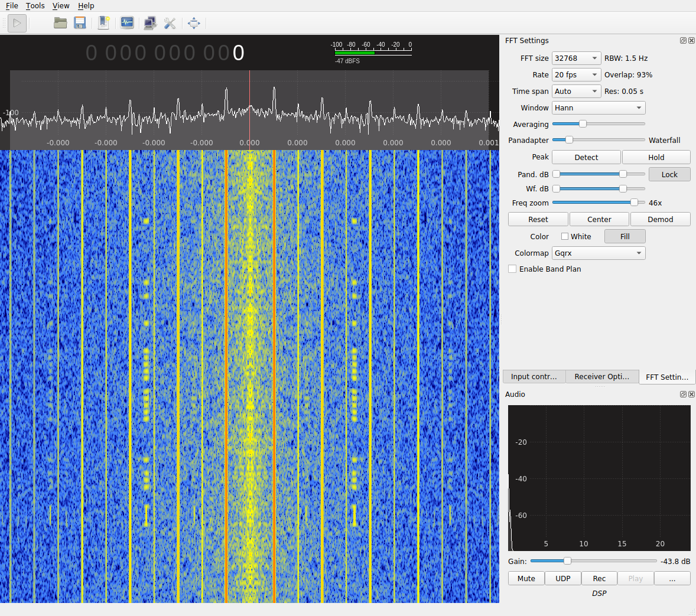Expand the Window function dropdown showing Hann
The width and height of the screenshot is (696, 616).
[598, 107]
